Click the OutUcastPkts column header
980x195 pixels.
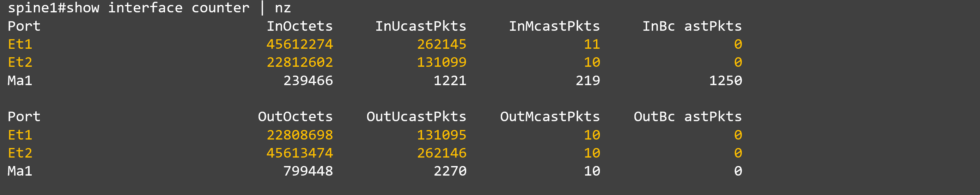[x=416, y=117]
